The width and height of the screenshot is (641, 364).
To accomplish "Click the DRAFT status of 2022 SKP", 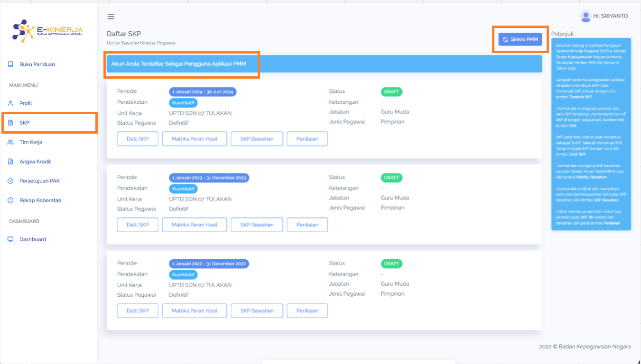I will point(391,264).
